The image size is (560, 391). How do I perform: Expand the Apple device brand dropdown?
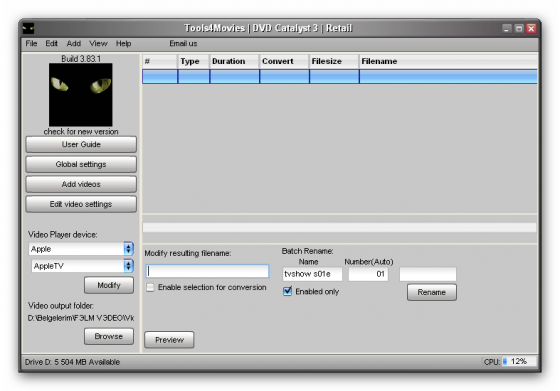[128, 249]
